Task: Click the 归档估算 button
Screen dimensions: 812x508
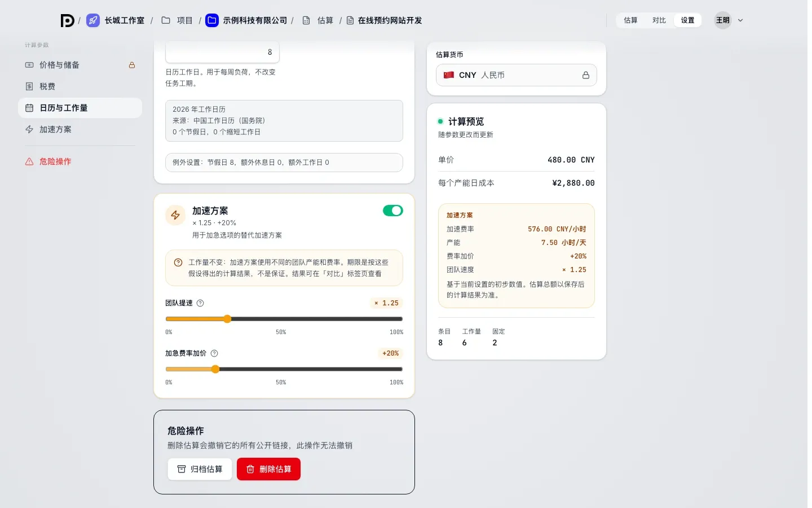Action: [x=200, y=469]
